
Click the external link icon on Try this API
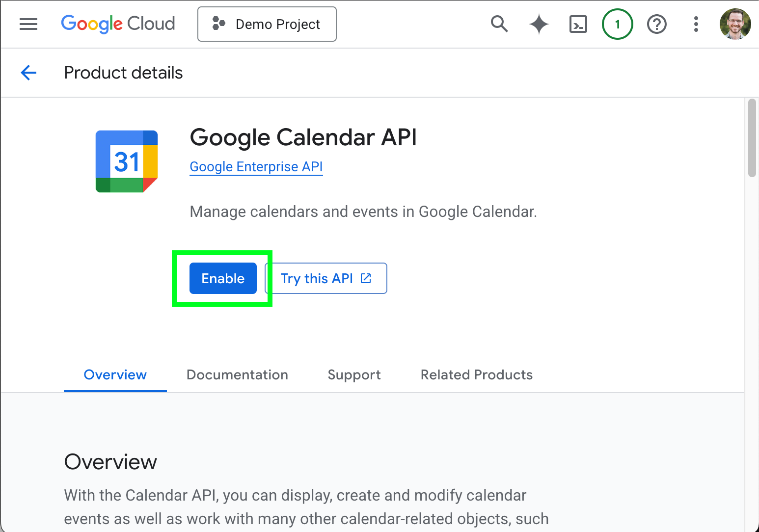point(365,278)
